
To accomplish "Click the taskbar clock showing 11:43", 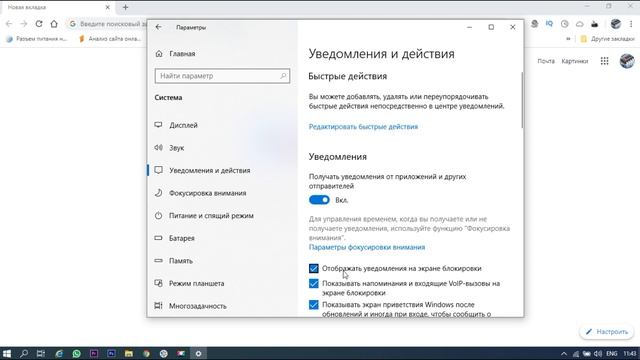I will [x=630, y=353].
